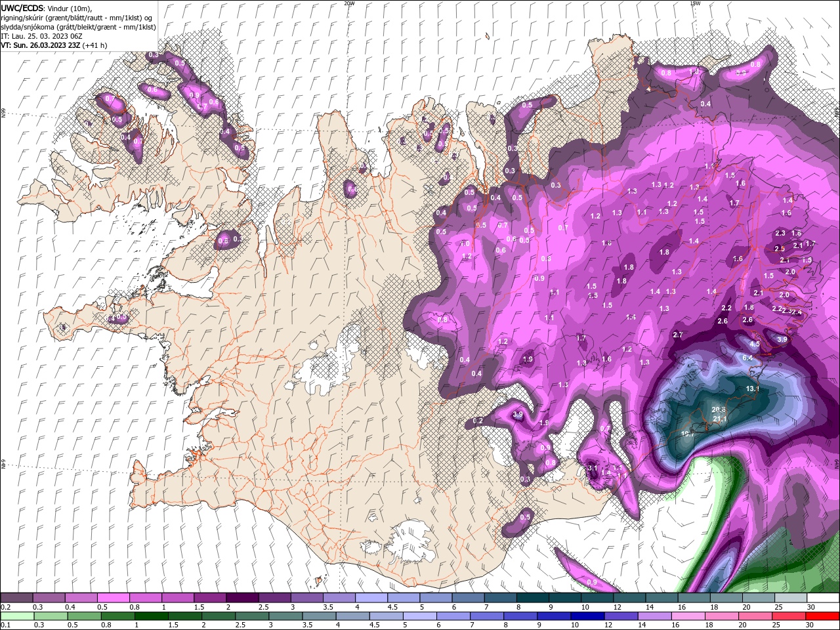The width and height of the screenshot is (840, 630).
Task: Click the top legend swatch between 0.5 and 0.8
Action: [x=113, y=598]
